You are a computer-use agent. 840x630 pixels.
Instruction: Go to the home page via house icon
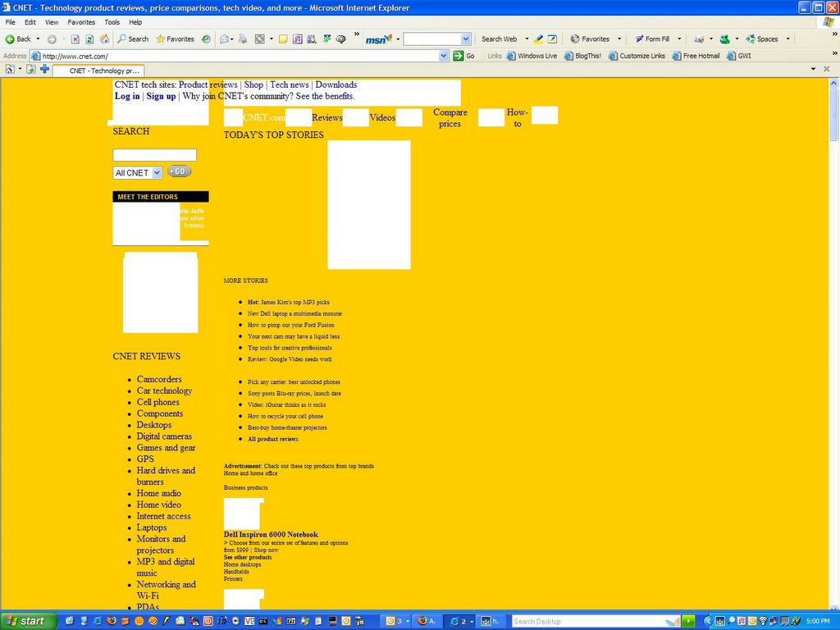pyautogui.click(x=104, y=39)
